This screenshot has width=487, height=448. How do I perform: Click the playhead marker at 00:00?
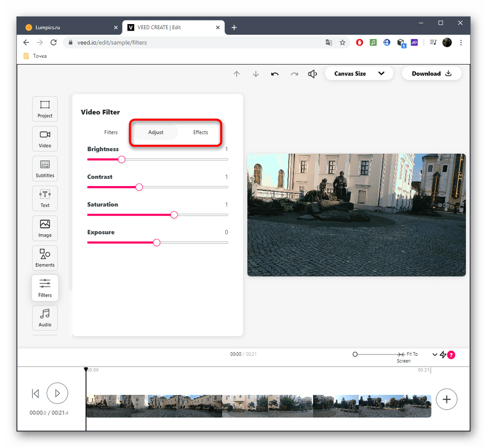tap(86, 370)
